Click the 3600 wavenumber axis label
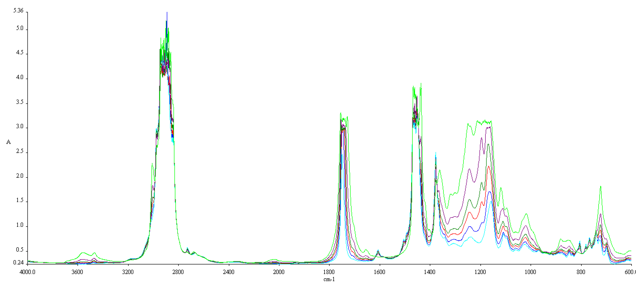This screenshot has width=644, height=288. 77,272
